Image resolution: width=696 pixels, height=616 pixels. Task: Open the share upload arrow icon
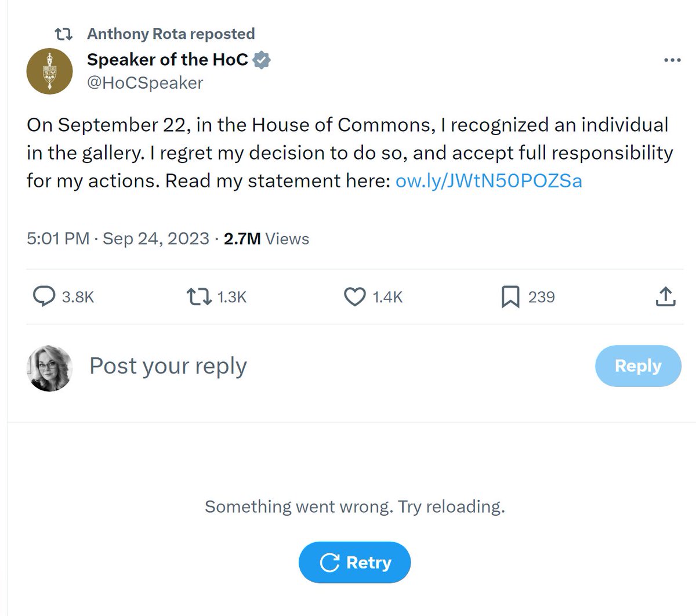pos(665,297)
